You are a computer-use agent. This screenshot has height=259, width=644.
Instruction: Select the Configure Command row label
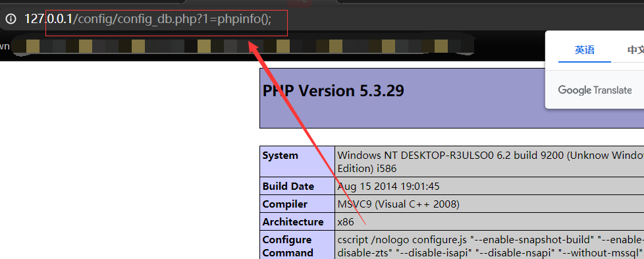click(x=287, y=246)
